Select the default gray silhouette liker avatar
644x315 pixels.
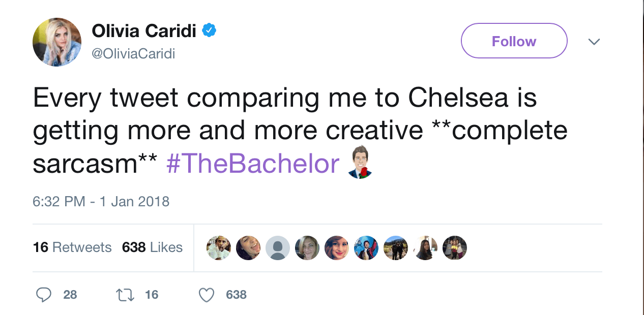(x=278, y=248)
